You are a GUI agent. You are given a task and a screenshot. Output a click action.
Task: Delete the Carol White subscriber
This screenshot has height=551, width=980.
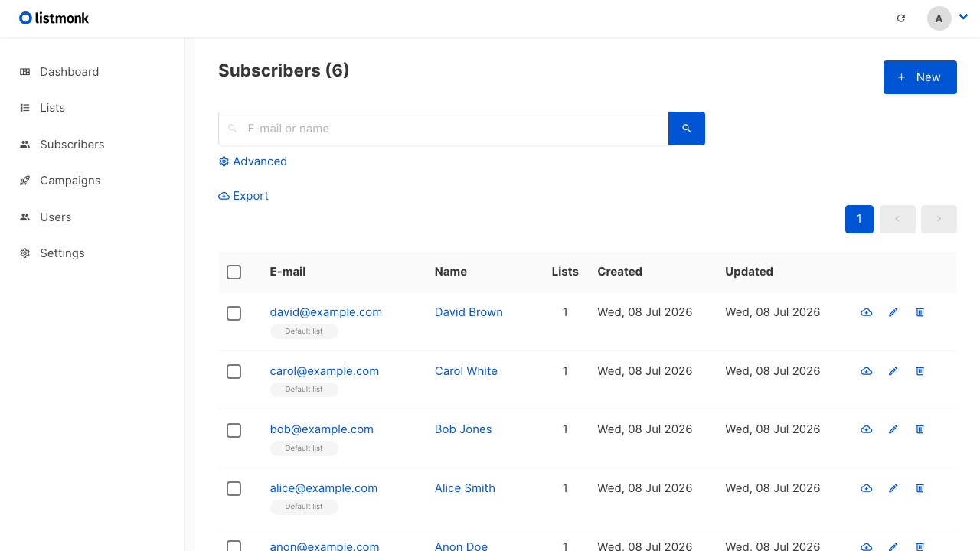pos(920,371)
